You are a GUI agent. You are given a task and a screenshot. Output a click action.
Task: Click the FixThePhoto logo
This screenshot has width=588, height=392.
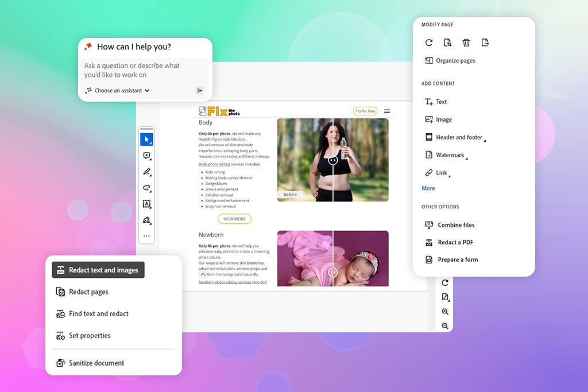click(x=219, y=111)
